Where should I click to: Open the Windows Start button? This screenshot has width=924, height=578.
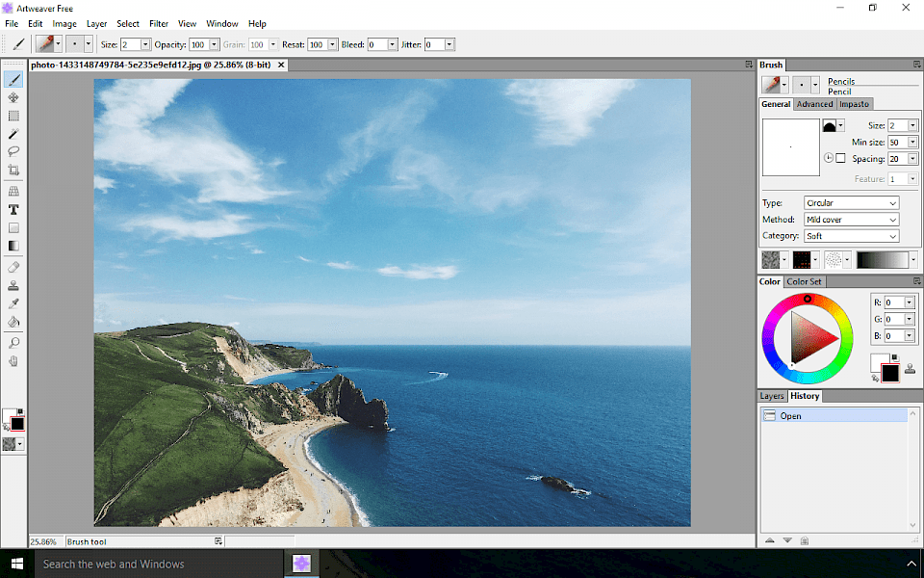pos(17,564)
